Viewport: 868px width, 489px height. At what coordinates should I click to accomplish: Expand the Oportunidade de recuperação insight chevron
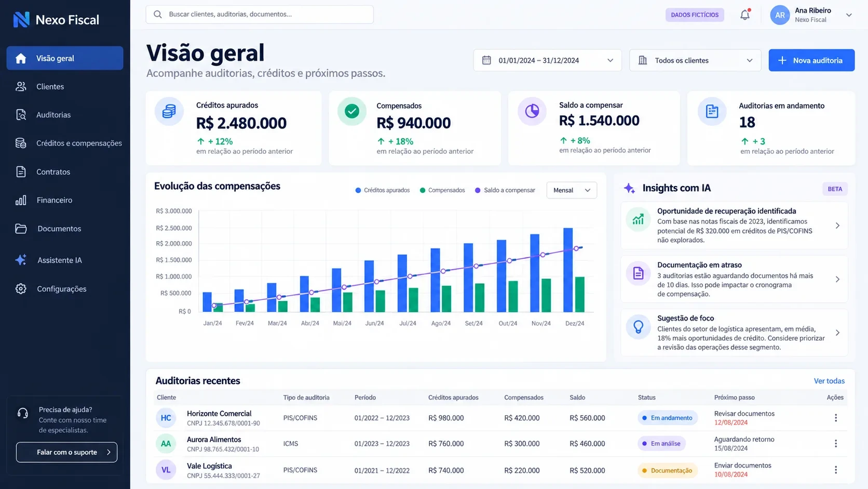[837, 226]
